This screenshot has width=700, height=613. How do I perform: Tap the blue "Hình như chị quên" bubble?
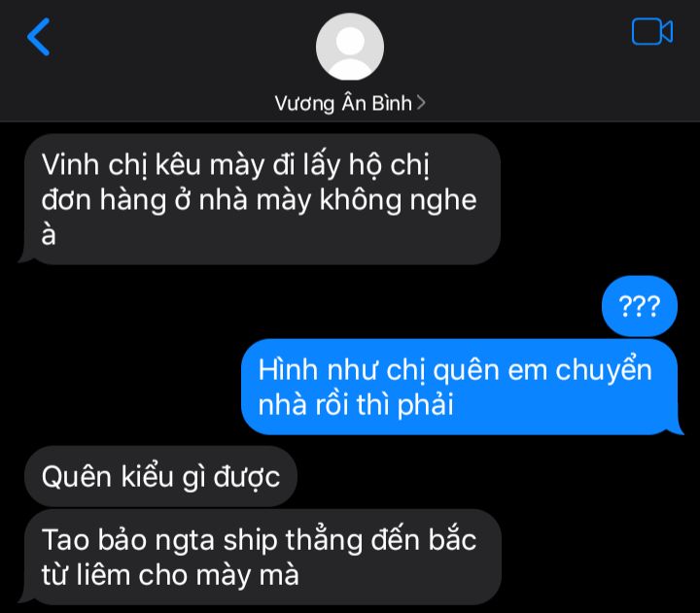pos(460,387)
